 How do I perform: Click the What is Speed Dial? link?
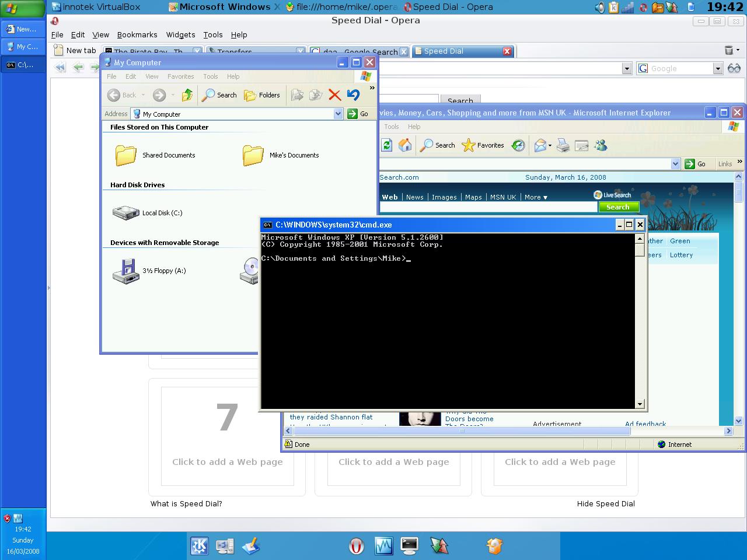pyautogui.click(x=186, y=503)
